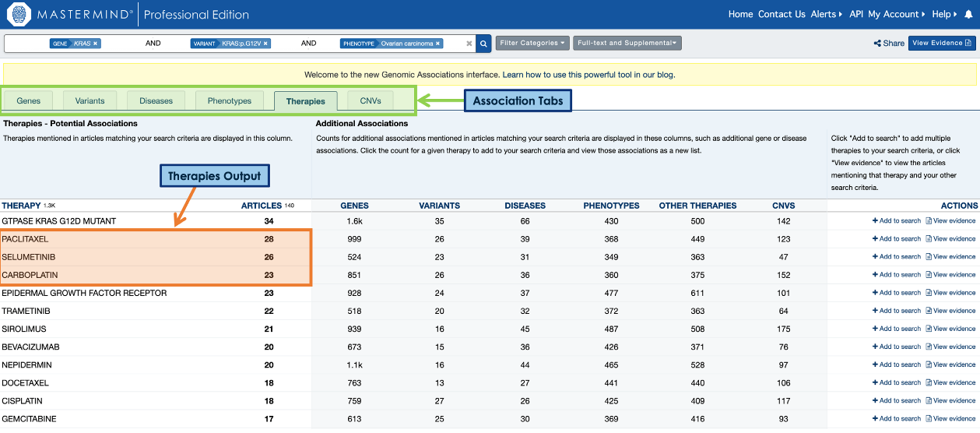View evidence for DOCETAXEL

[950, 382]
